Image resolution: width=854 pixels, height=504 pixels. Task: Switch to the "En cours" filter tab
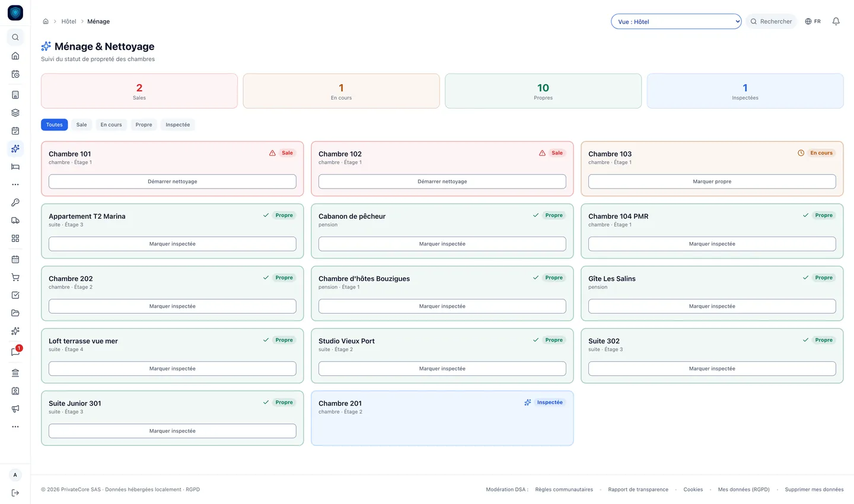111,125
